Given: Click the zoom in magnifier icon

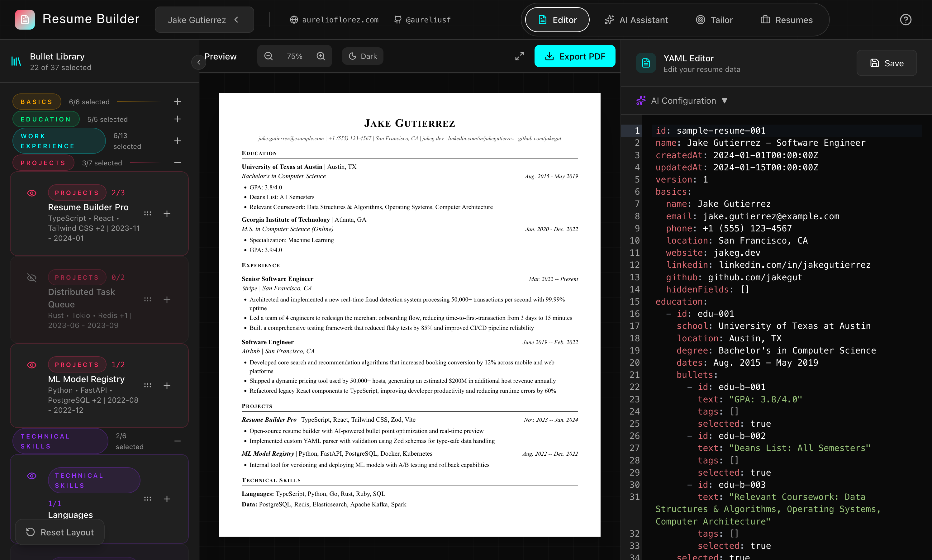Looking at the screenshot, I should (321, 56).
